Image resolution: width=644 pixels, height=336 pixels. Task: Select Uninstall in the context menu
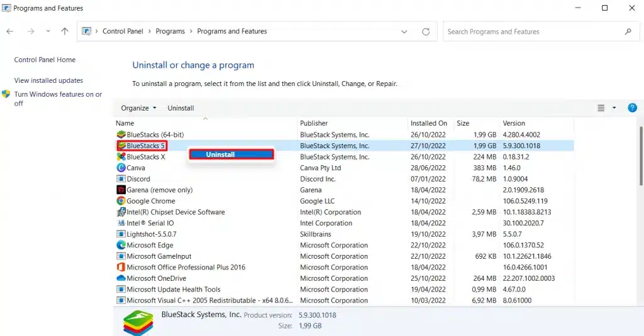pos(231,154)
